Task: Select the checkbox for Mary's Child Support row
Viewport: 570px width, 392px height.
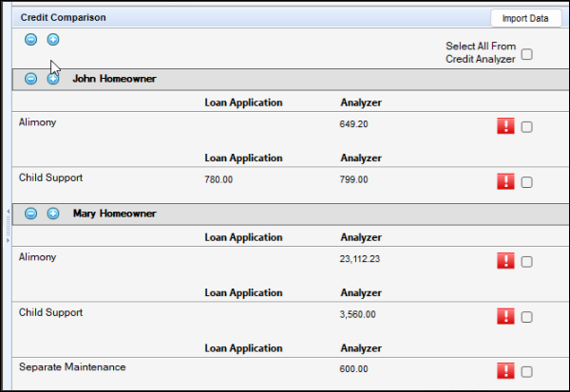Action: [526, 318]
